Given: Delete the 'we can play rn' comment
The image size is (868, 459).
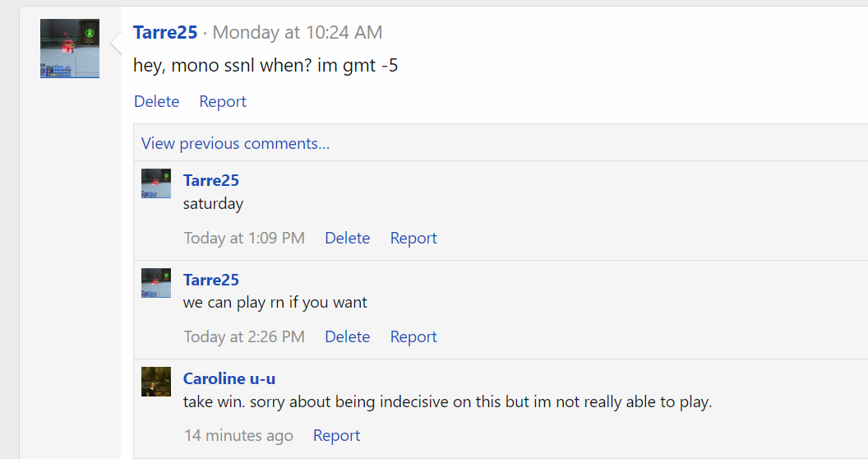Looking at the screenshot, I should coord(347,336).
